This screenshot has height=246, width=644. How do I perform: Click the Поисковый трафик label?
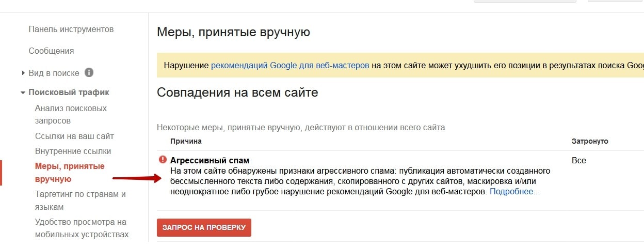69,93
